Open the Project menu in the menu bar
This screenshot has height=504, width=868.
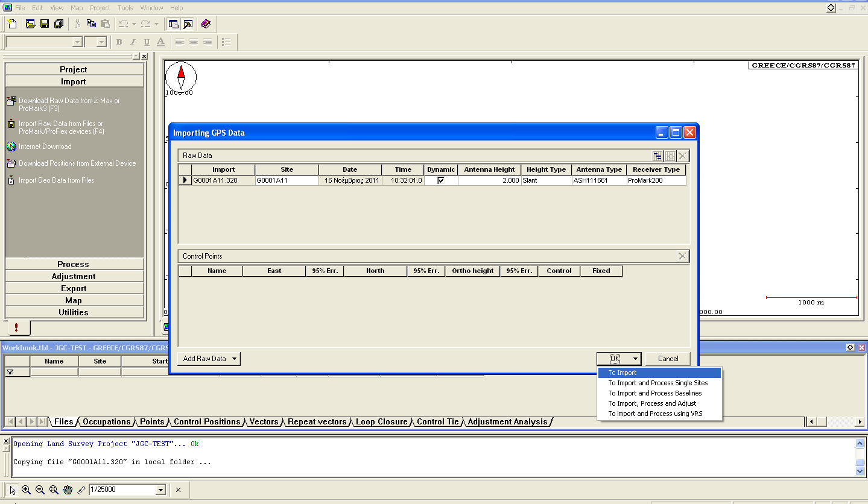[100, 8]
